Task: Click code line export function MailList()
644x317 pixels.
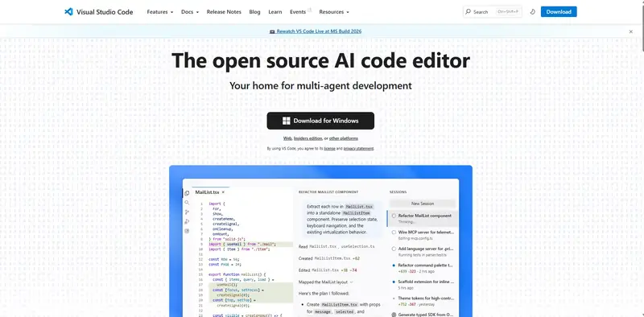Action: [237, 274]
